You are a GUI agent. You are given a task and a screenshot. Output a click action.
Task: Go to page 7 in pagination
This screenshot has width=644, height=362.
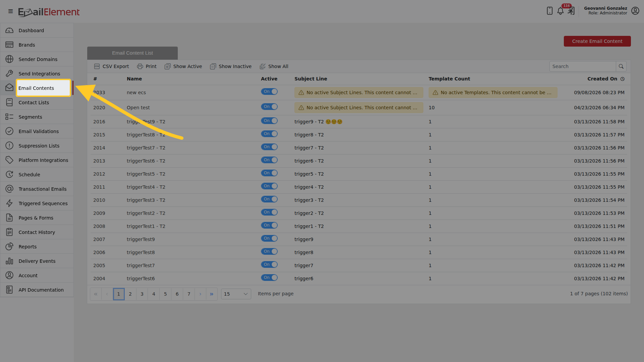click(x=189, y=294)
